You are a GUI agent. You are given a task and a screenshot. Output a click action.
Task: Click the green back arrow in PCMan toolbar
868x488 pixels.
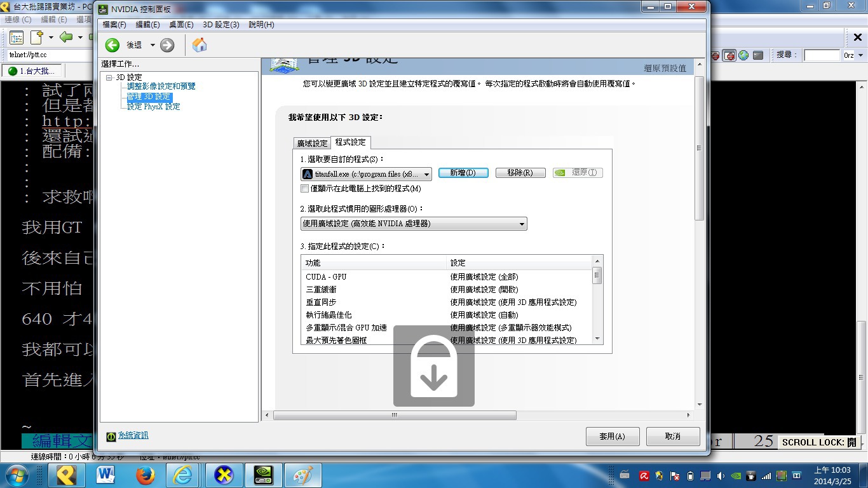(65, 37)
